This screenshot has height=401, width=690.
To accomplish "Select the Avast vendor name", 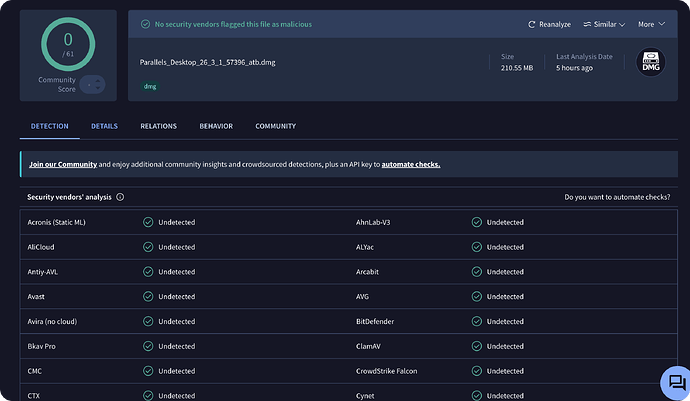I will (x=36, y=297).
